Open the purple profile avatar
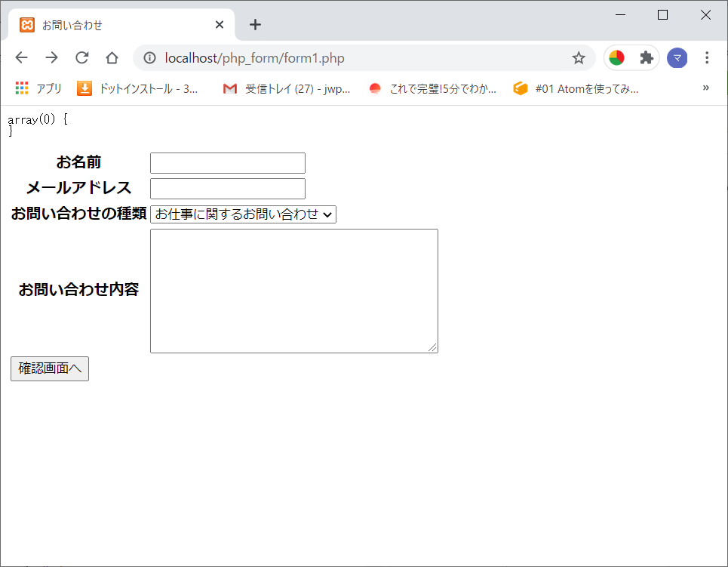The height and width of the screenshot is (567, 728). [x=677, y=58]
